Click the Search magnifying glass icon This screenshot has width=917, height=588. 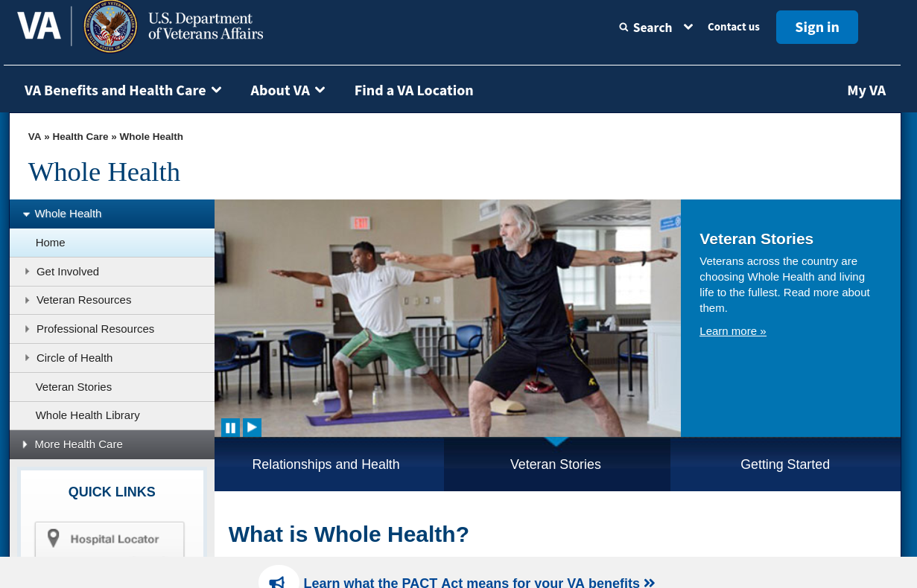[624, 28]
